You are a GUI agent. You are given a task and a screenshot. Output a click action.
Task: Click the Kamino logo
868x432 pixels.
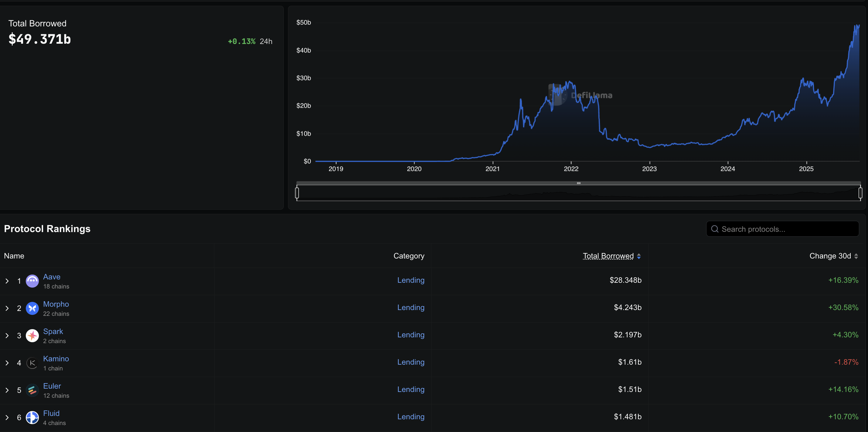[x=32, y=363]
